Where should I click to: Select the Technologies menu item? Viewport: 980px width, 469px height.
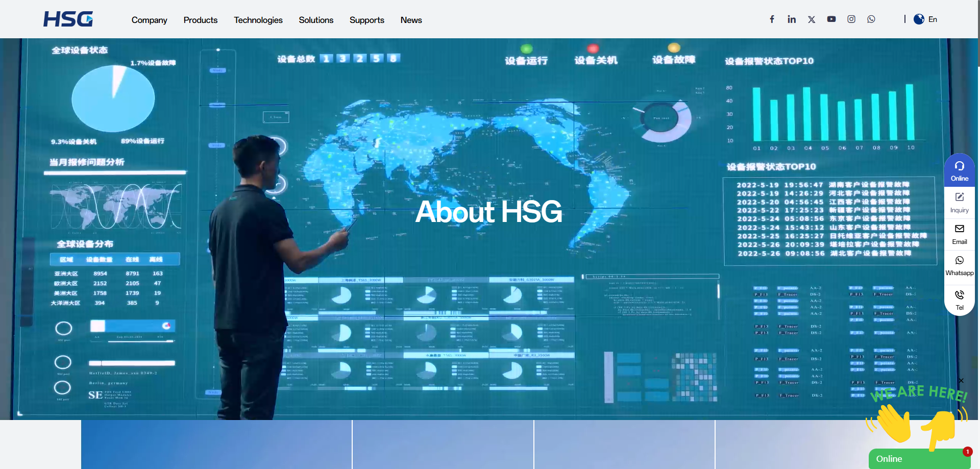(x=258, y=20)
